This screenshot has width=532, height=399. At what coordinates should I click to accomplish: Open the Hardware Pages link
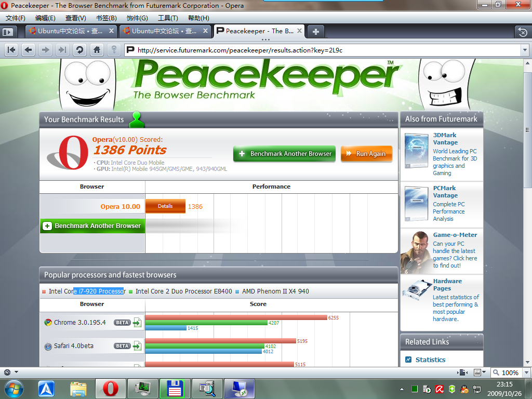[447, 285]
